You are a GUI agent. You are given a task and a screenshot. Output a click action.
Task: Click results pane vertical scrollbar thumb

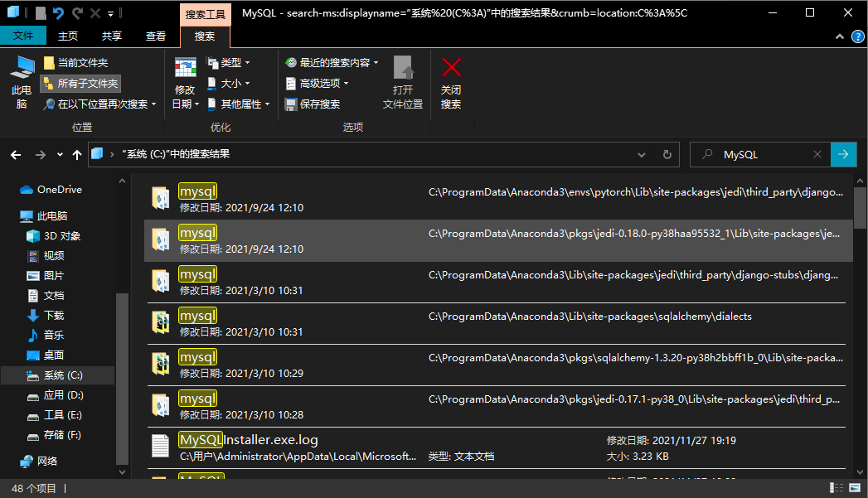click(x=860, y=208)
